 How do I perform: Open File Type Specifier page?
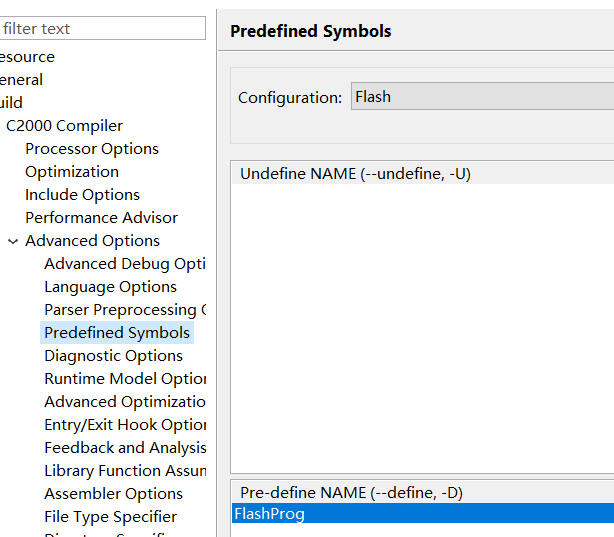(x=110, y=517)
